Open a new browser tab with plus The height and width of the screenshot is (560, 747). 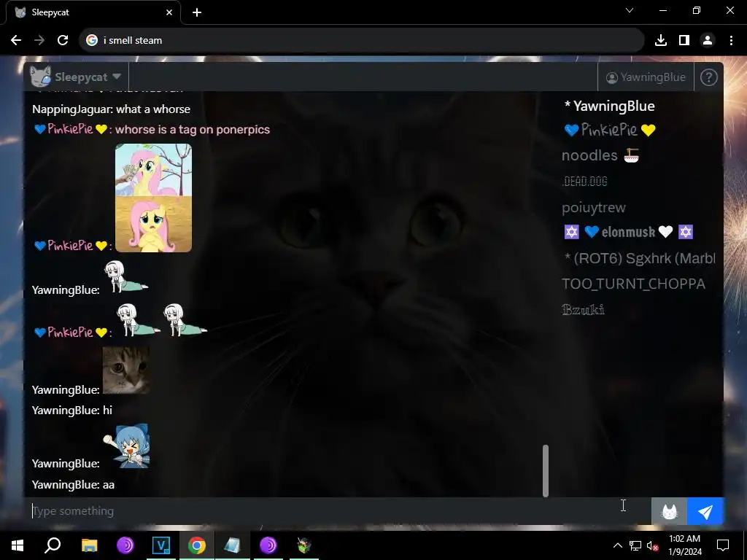click(197, 12)
